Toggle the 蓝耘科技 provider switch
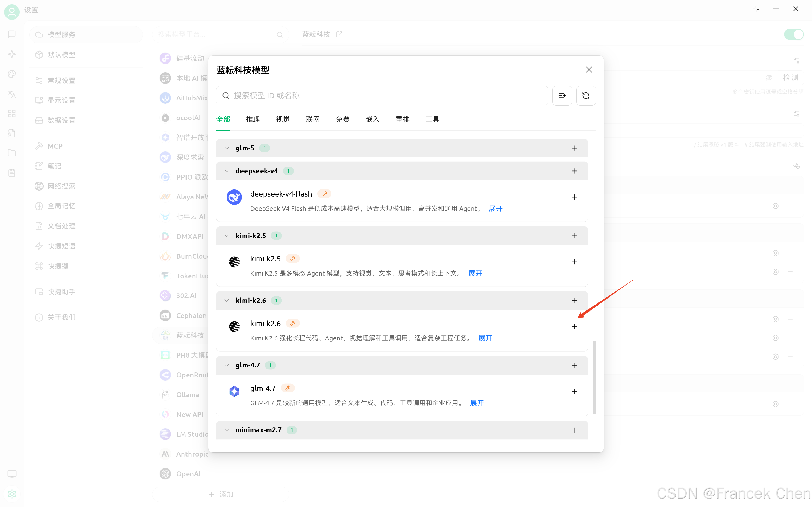Image resolution: width=812 pixels, height=507 pixels. point(794,34)
